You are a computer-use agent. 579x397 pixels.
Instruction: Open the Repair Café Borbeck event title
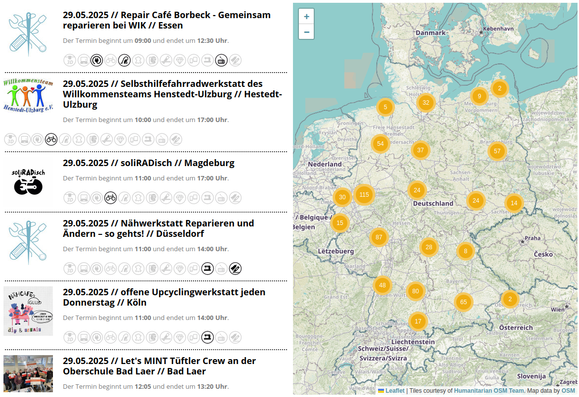tap(167, 20)
